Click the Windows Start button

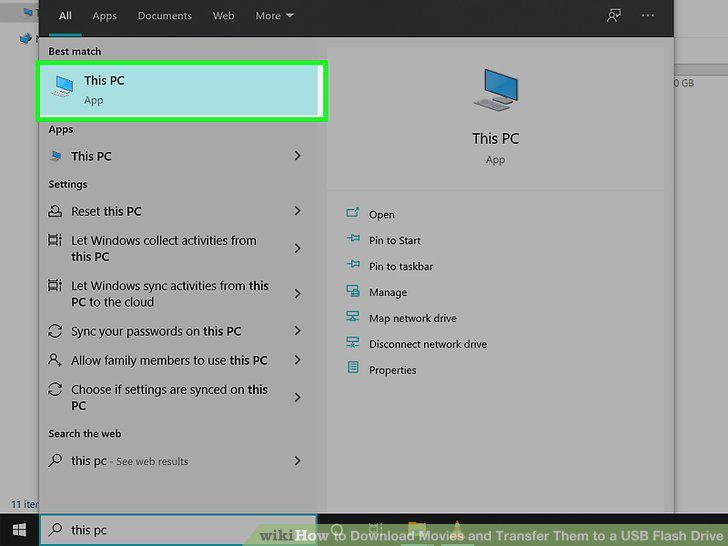20,530
